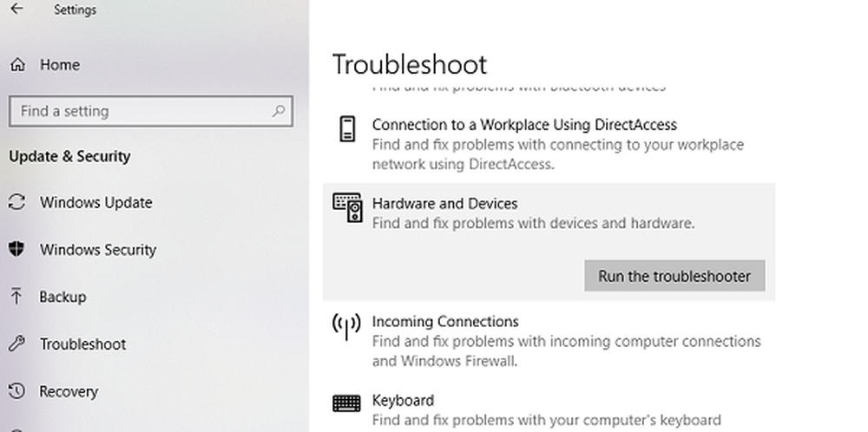Click the Troubleshoot wrench icon
The height and width of the screenshot is (432, 868).
click(16, 344)
